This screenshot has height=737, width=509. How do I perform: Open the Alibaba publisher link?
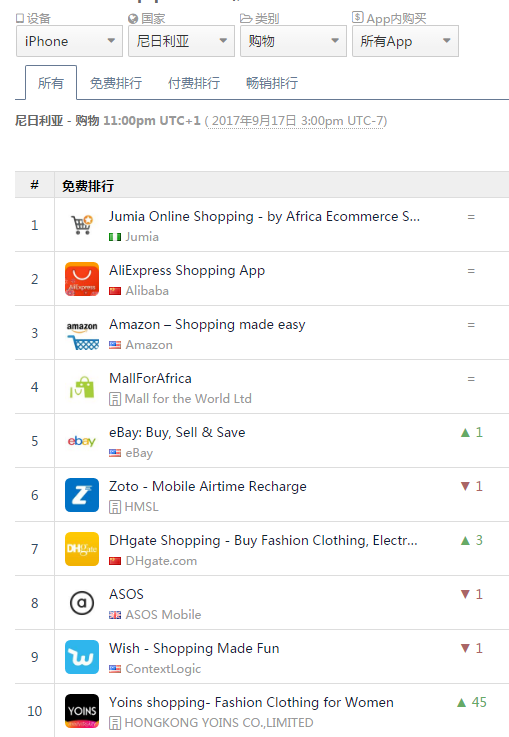pyautogui.click(x=147, y=291)
